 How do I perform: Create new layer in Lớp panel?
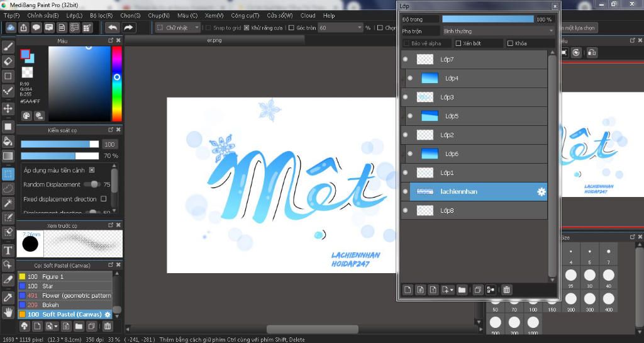408,290
